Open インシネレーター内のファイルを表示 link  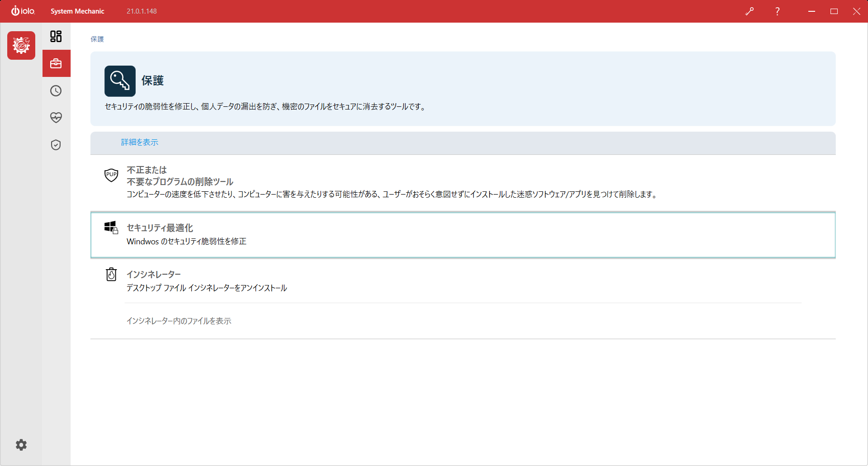pos(179,321)
